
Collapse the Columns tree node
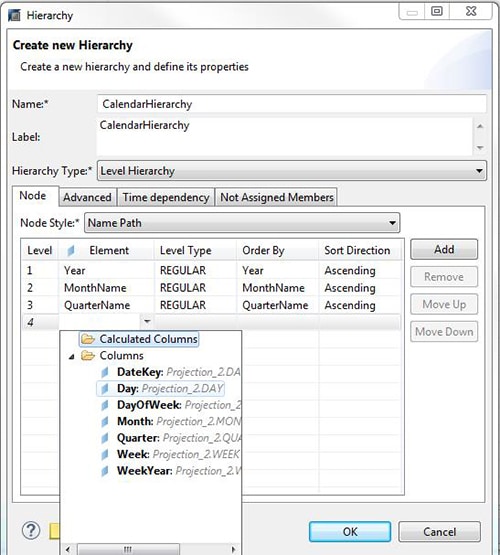tap(72, 356)
